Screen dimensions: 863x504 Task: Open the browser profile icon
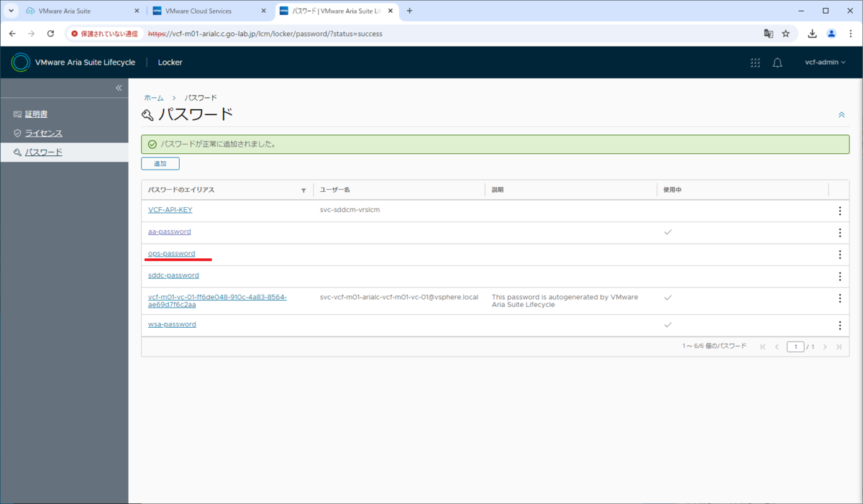tap(831, 34)
